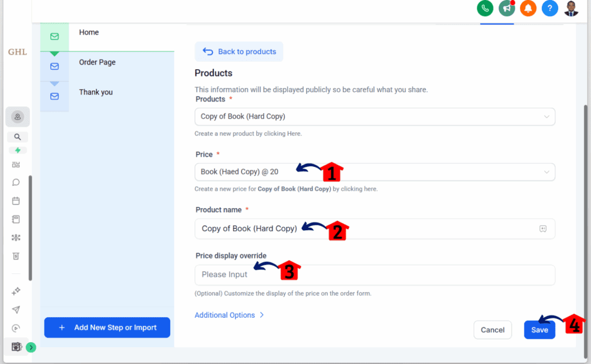Screen dimensions: 591x364
Task: Open the megaphone announcements icon
Action: click(507, 8)
